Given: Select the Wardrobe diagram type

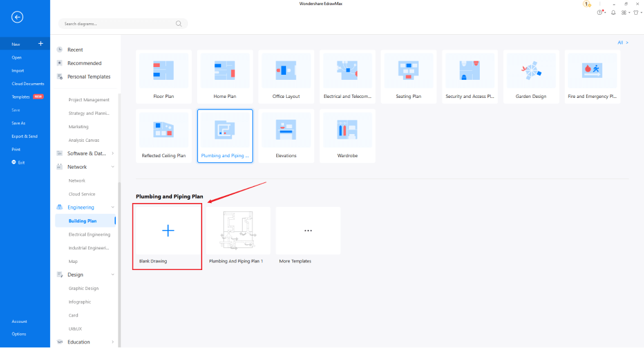Looking at the screenshot, I should (346, 130).
